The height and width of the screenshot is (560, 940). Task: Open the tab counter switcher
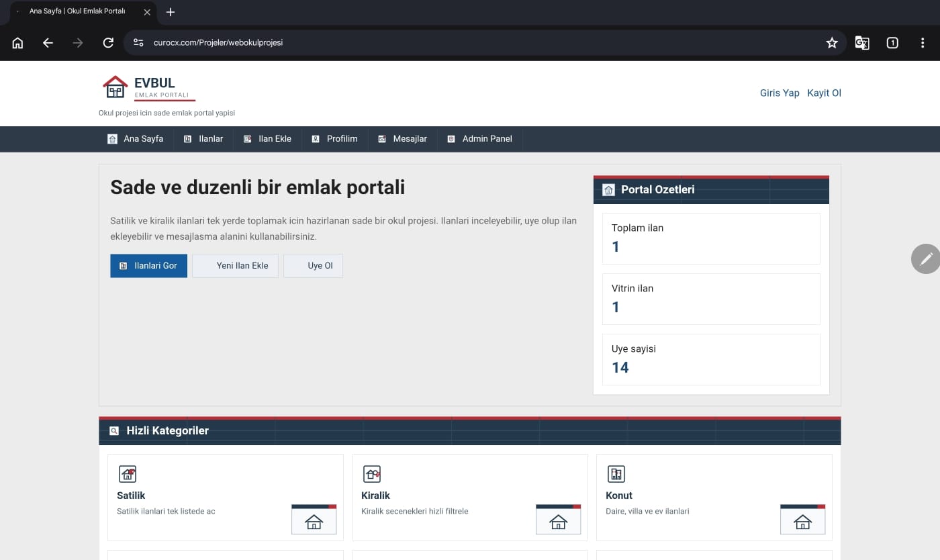click(892, 43)
